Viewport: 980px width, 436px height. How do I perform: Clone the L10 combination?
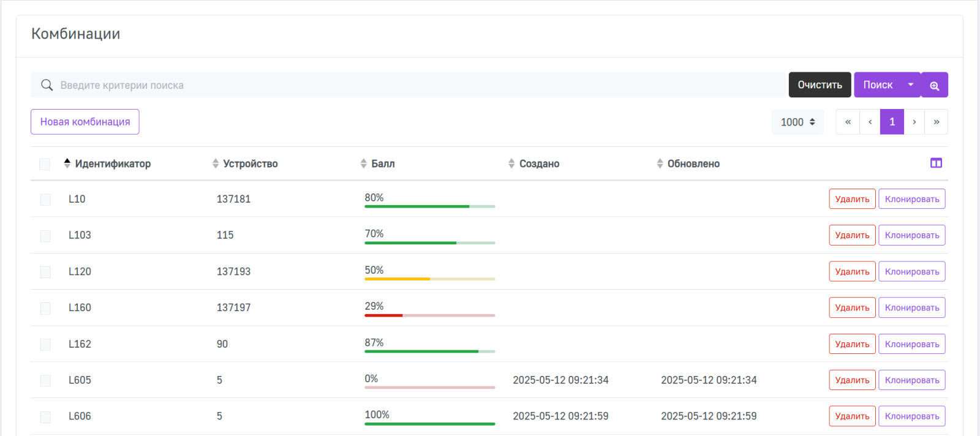point(912,199)
